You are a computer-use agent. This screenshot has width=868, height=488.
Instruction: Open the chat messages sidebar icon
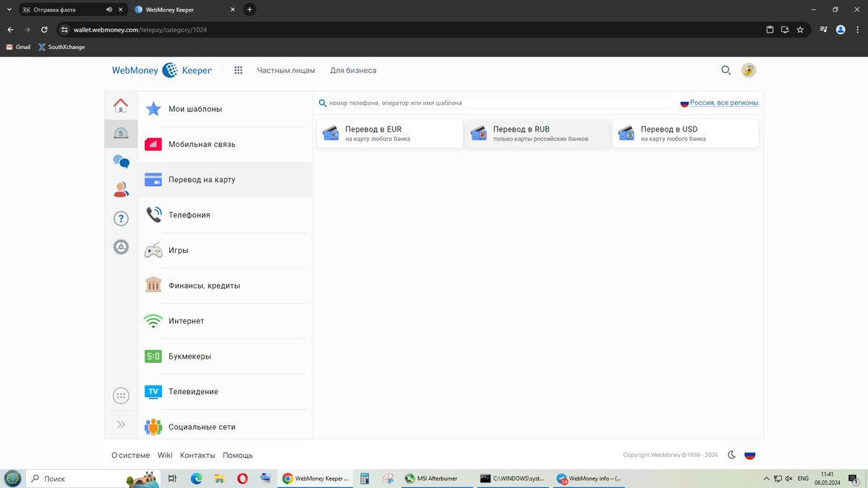click(121, 161)
